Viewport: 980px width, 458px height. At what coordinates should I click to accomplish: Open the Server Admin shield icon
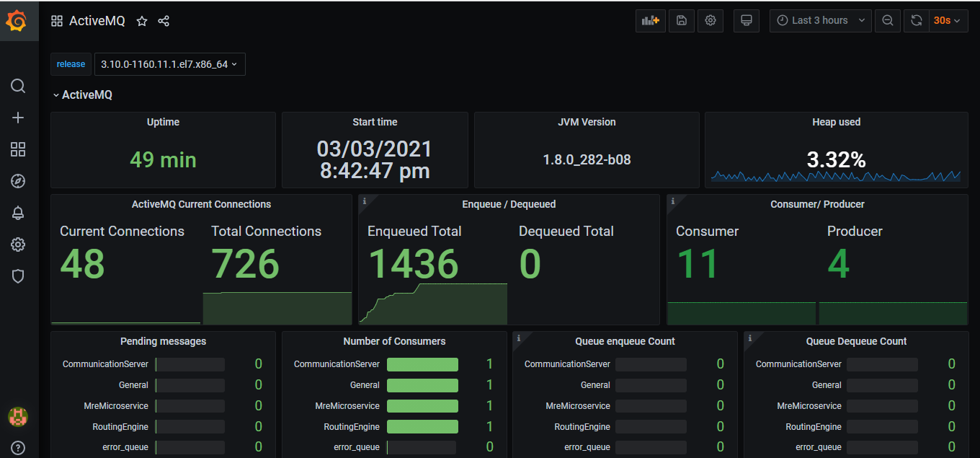[18, 276]
